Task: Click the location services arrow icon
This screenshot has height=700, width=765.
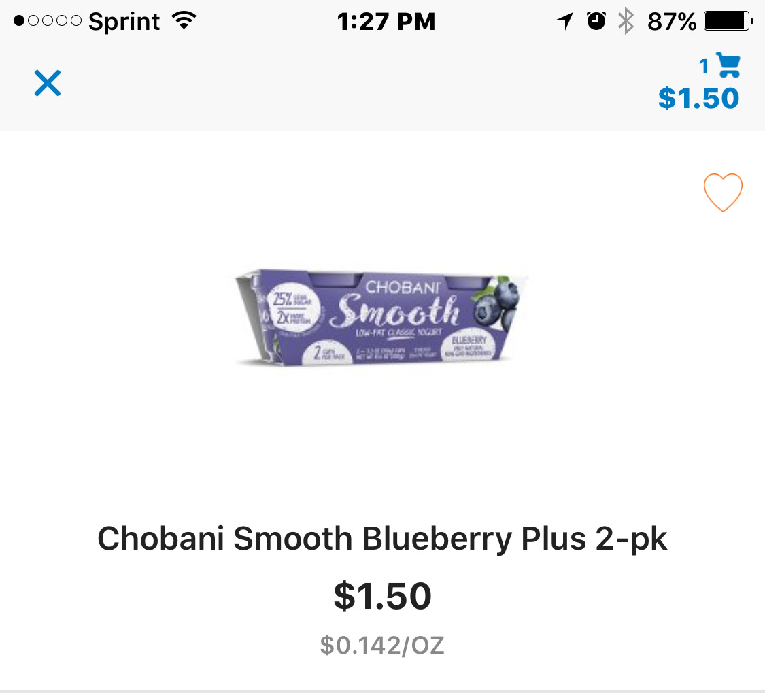Action: click(x=564, y=22)
